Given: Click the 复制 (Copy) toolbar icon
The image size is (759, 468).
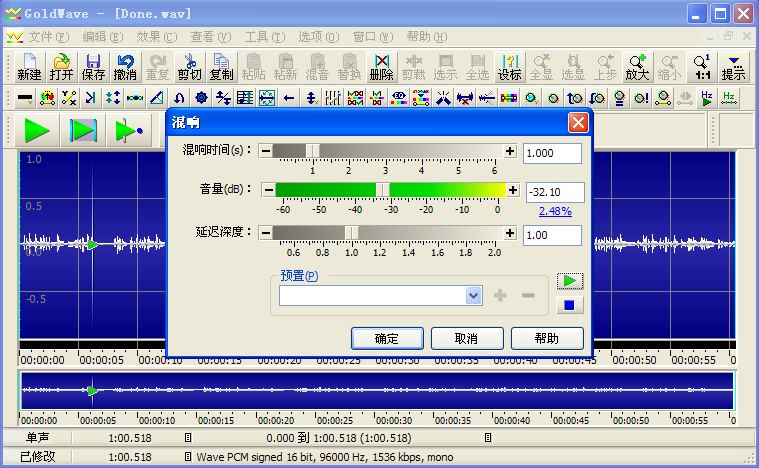Looking at the screenshot, I should 221,67.
